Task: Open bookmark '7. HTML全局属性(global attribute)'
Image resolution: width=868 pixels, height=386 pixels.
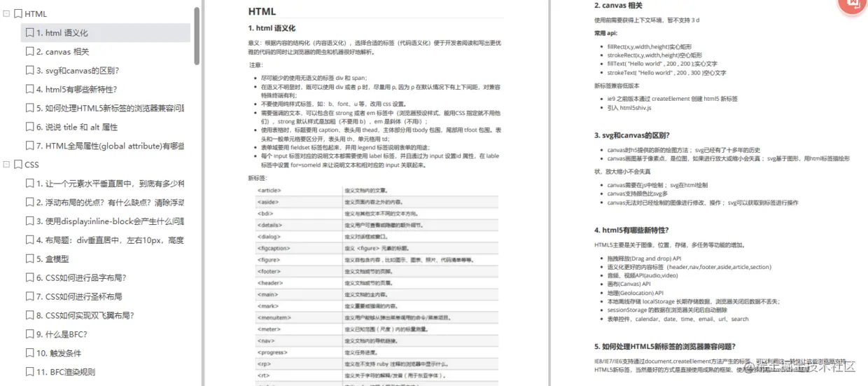Action: tap(111, 146)
